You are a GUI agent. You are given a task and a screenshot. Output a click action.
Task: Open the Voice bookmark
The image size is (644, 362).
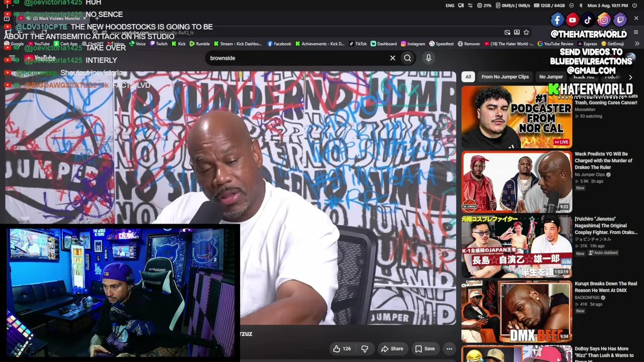[x=137, y=44]
